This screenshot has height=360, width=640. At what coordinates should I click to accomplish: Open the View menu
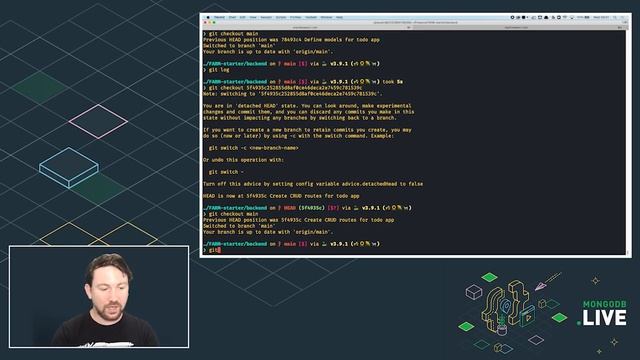253,18
